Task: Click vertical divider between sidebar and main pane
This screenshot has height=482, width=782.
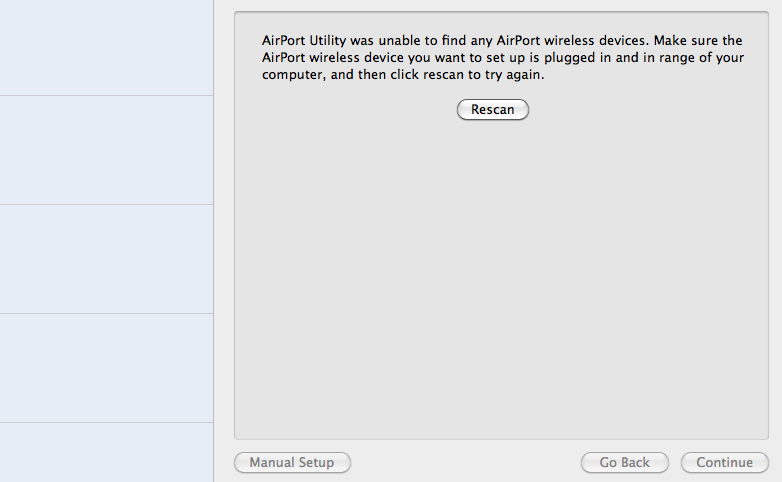Action: [x=213, y=241]
